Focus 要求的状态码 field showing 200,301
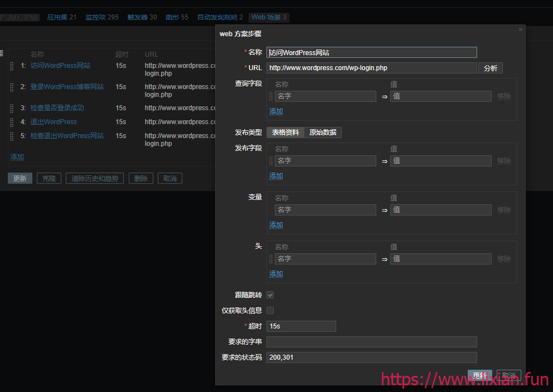Screen dimensions: 553x392 tap(372, 357)
